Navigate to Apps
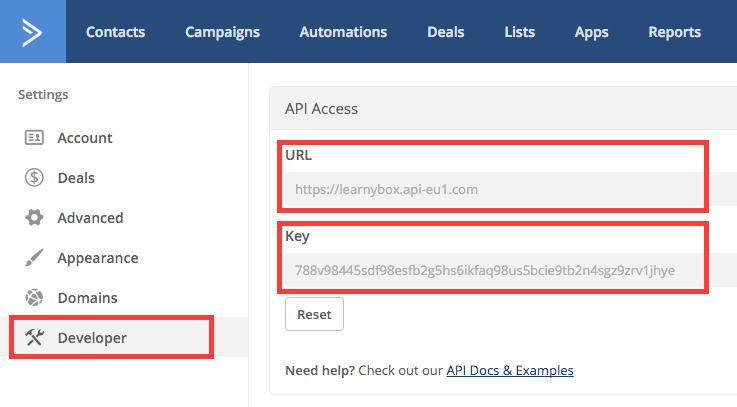 [591, 32]
